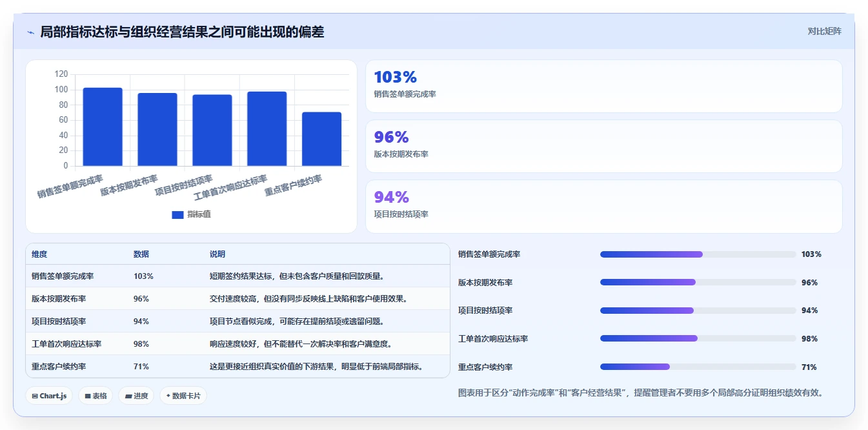The width and height of the screenshot is (868, 430).
Task: Click the 项目按时结项率 bar in the chart
Action: click(x=212, y=130)
